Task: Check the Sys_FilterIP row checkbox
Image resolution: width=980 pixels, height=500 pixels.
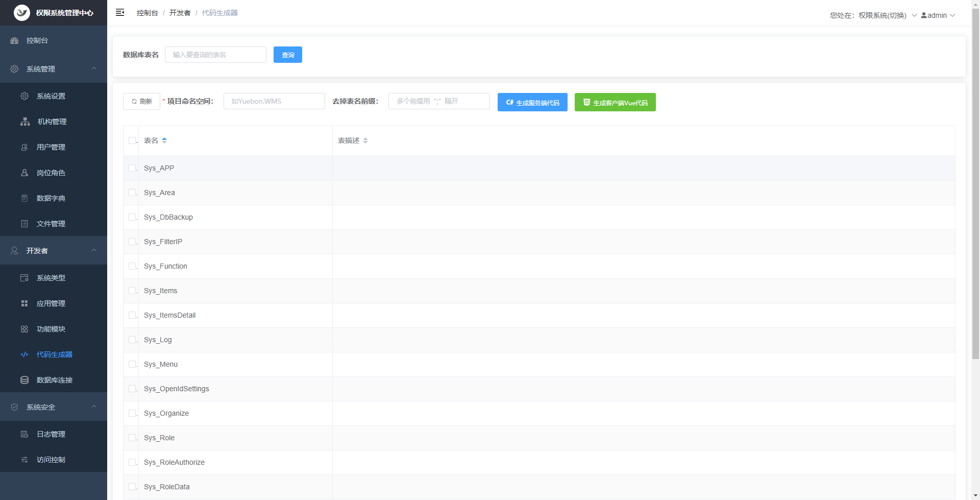Action: click(x=132, y=242)
